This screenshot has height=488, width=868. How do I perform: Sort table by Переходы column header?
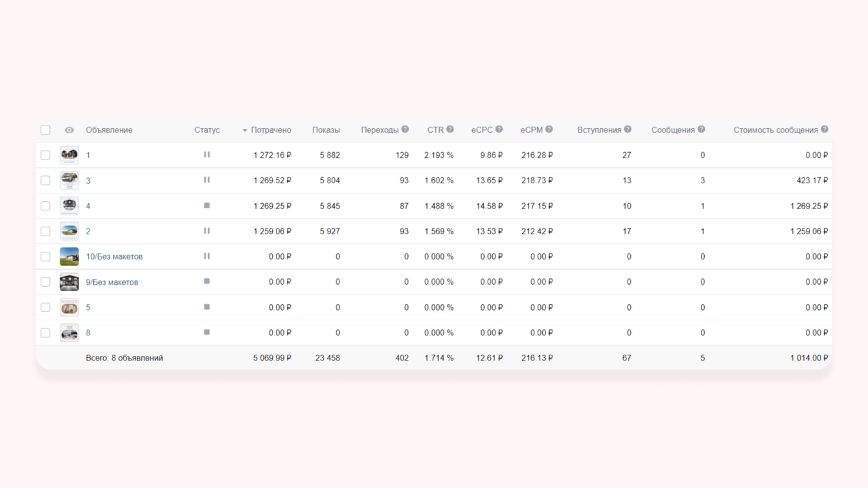pos(380,130)
